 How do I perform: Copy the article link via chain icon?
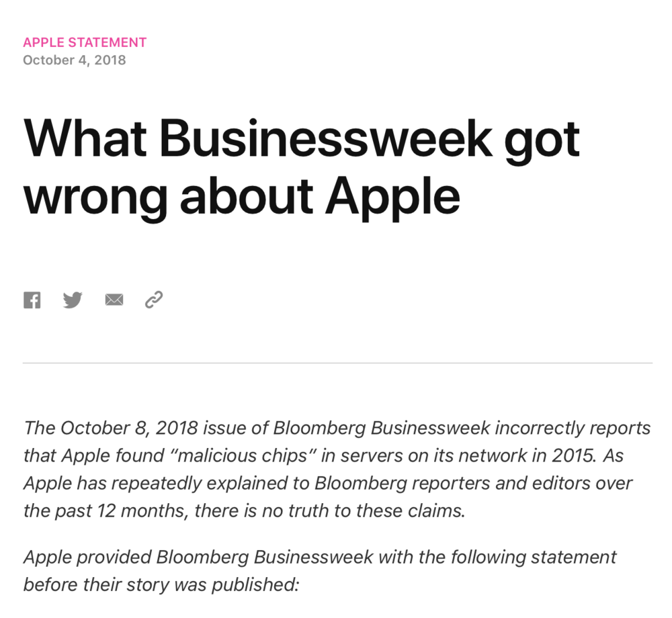tap(154, 300)
